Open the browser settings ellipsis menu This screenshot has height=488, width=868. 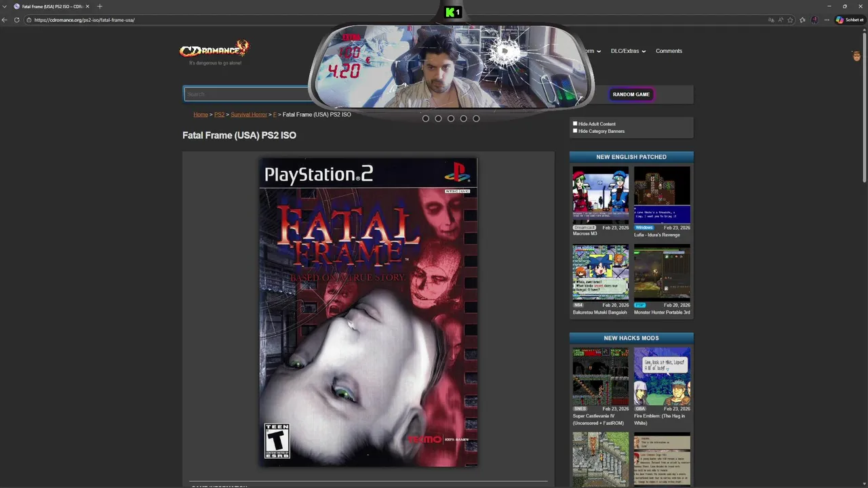[827, 20]
